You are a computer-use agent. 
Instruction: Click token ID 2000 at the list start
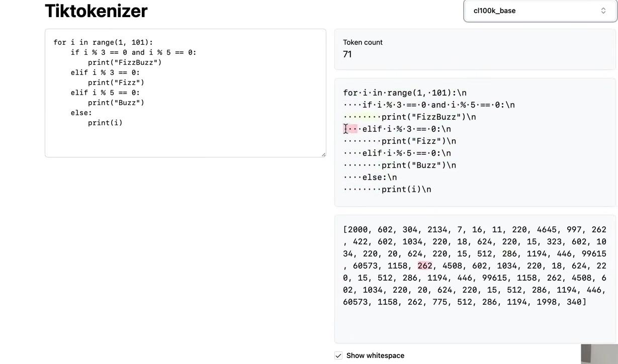pyautogui.click(x=358, y=230)
